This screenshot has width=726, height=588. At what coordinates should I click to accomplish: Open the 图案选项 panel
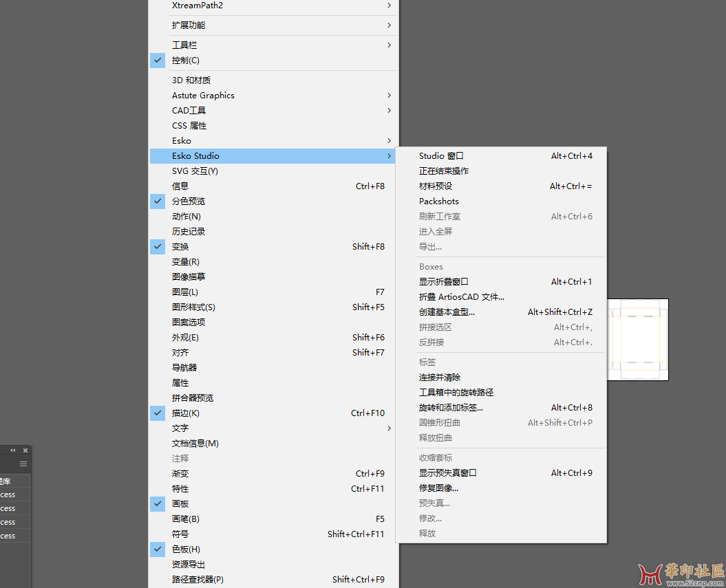[273, 322]
